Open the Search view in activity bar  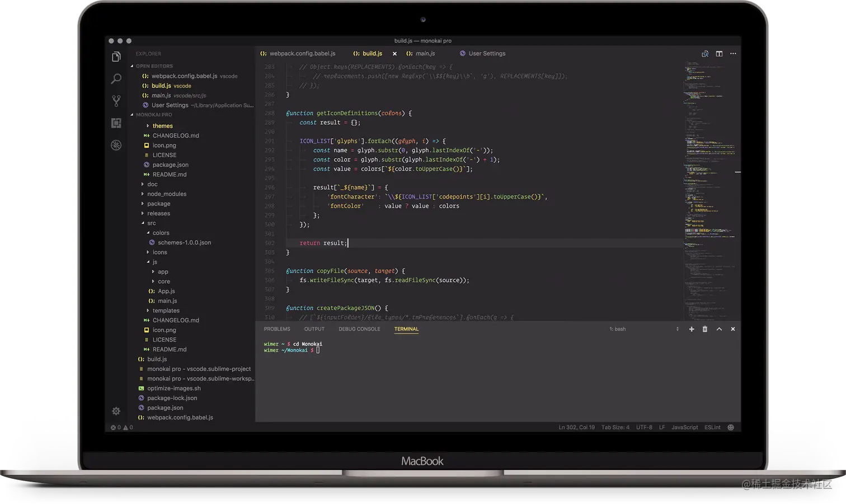click(x=116, y=78)
